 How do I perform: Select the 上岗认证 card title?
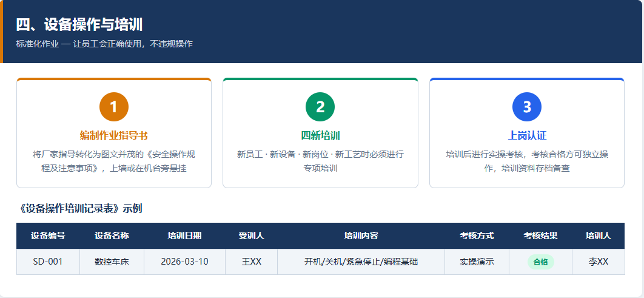click(527, 135)
